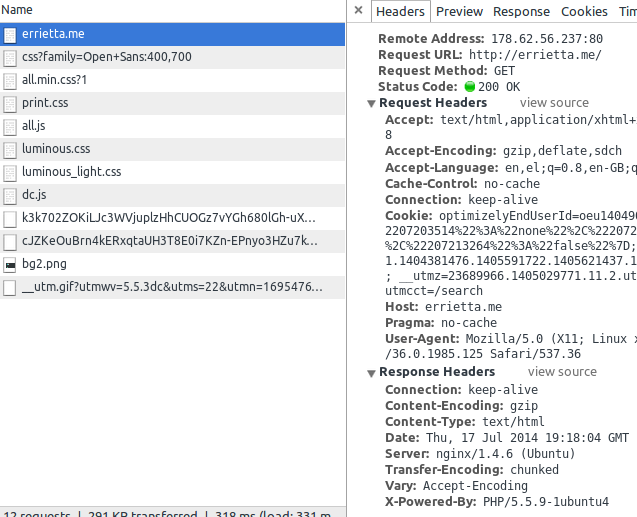Viewport: 637px width, 517px height.
Task: Switch to the Cookies tab
Action: click(584, 11)
